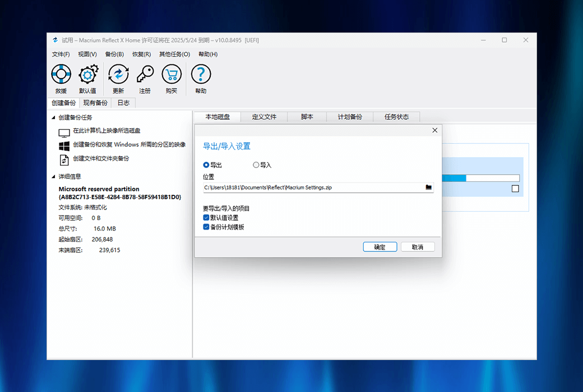Screen dimensions: 583x392
Task: Click the file system row '文件系统: 未格式化'
Action: [82, 207]
